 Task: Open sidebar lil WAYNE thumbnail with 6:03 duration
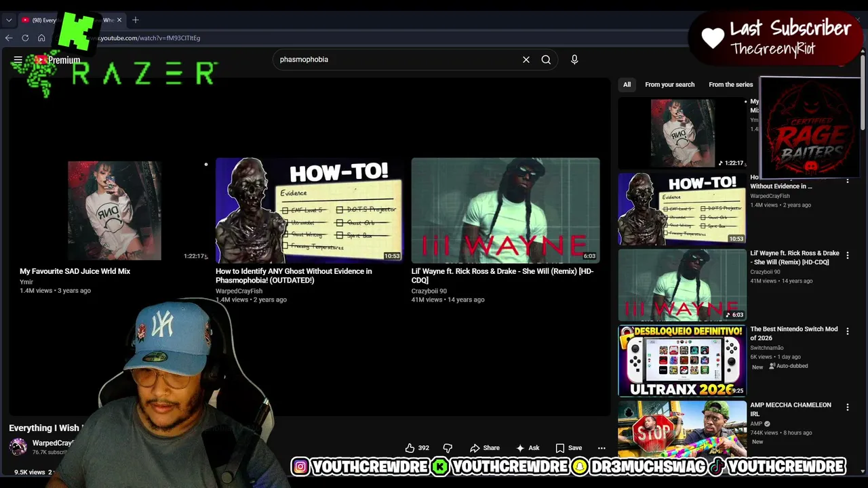click(x=682, y=285)
